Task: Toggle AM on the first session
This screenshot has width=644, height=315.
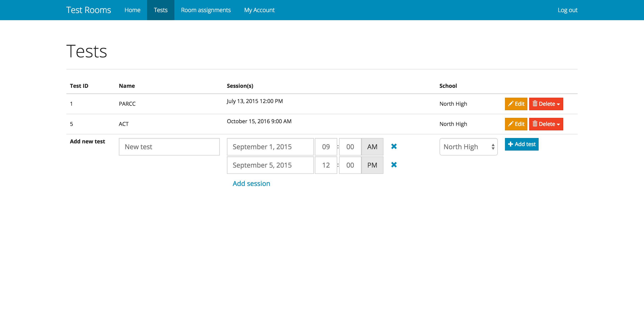Action: pyautogui.click(x=372, y=147)
